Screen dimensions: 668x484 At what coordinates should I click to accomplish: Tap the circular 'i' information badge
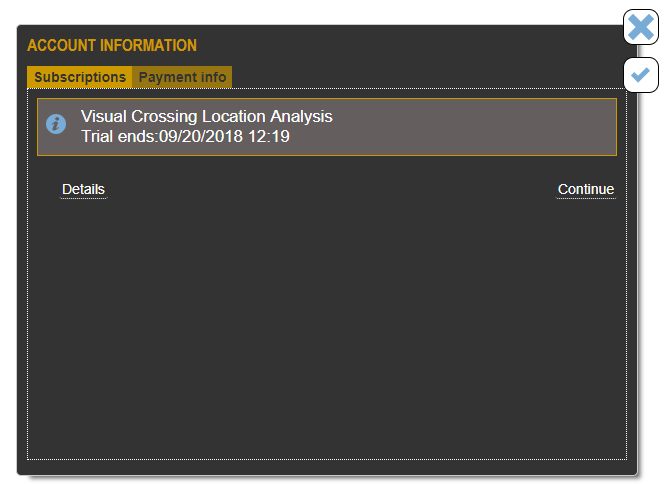pos(56,124)
